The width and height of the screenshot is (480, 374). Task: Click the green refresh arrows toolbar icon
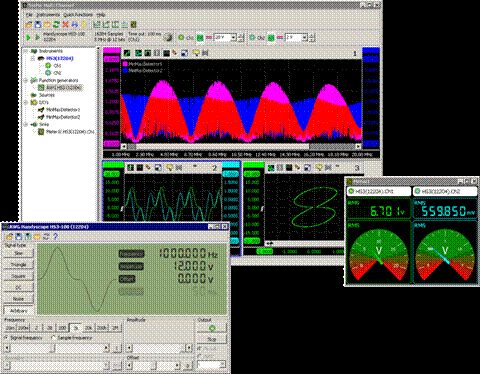[x=56, y=24]
